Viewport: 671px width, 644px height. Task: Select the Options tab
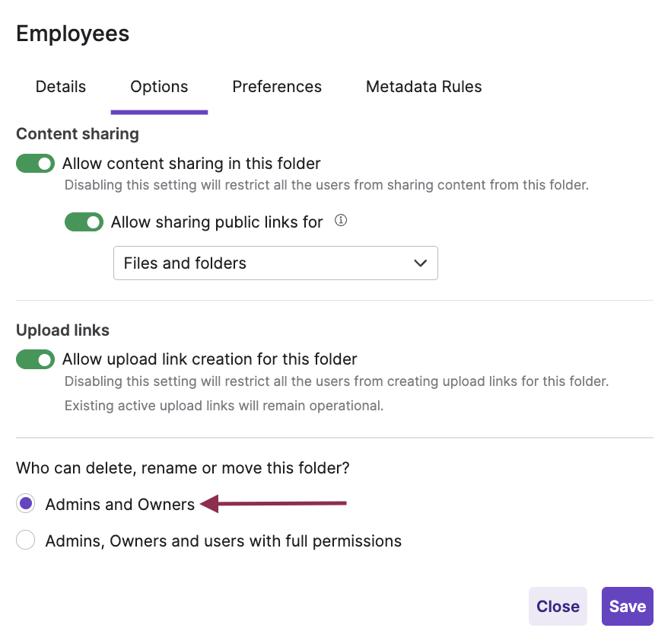click(159, 87)
